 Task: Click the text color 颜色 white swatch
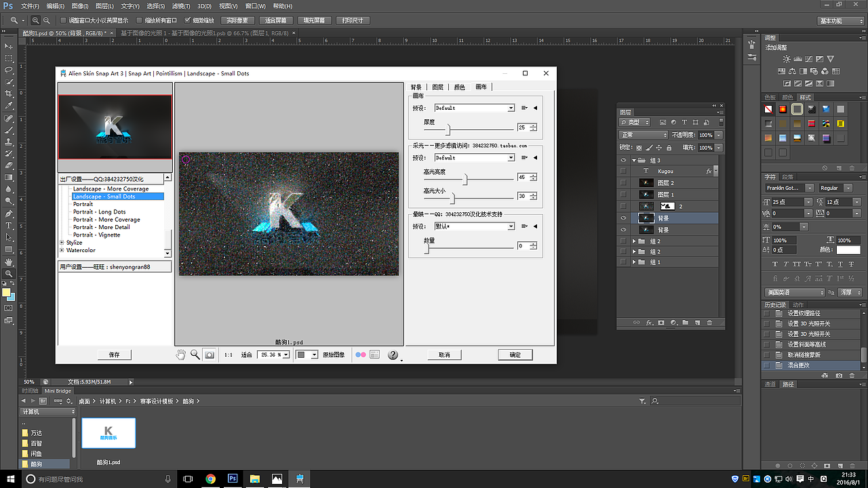848,250
